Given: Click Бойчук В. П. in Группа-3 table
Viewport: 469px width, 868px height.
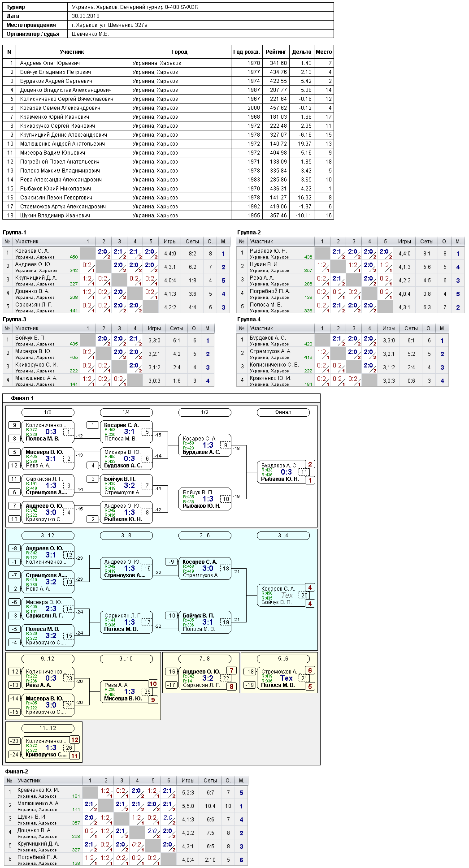Looking at the screenshot, I should (30, 338).
